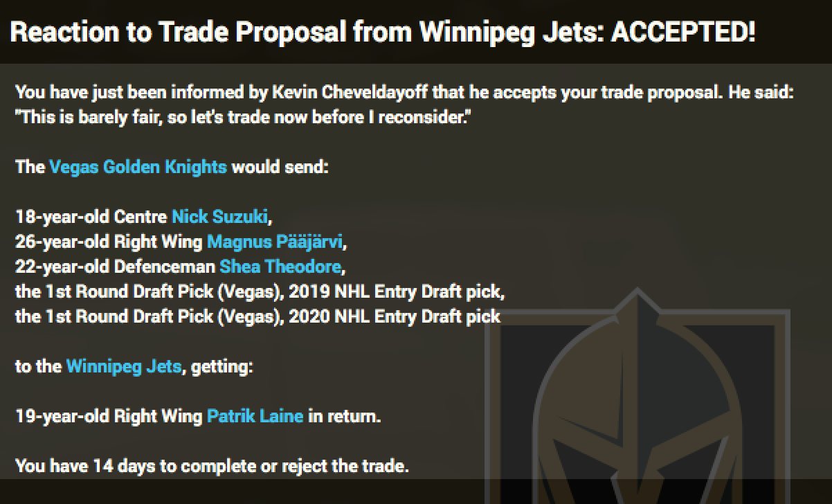Click the Magnus Pääjärvi player link
The width and height of the screenshot is (832, 504).
coord(275,242)
